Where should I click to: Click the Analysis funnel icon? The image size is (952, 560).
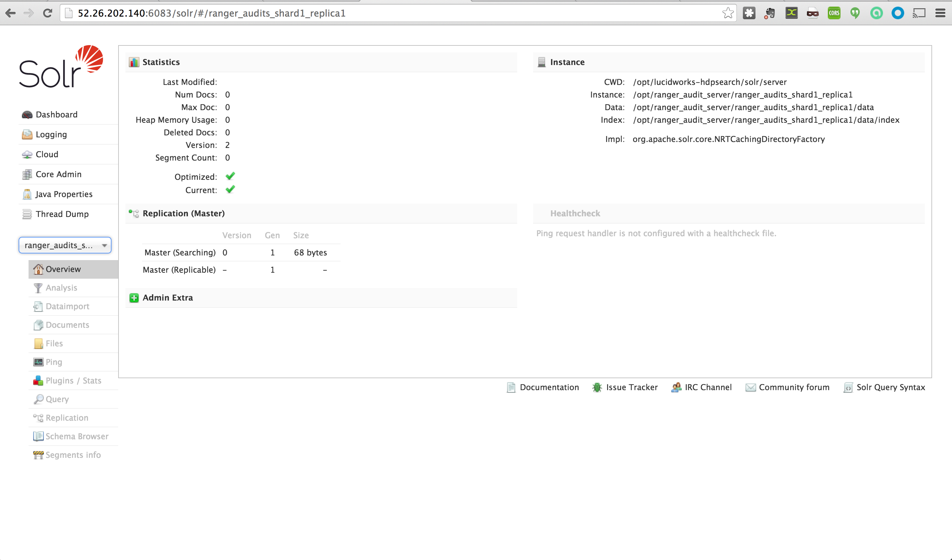38,288
